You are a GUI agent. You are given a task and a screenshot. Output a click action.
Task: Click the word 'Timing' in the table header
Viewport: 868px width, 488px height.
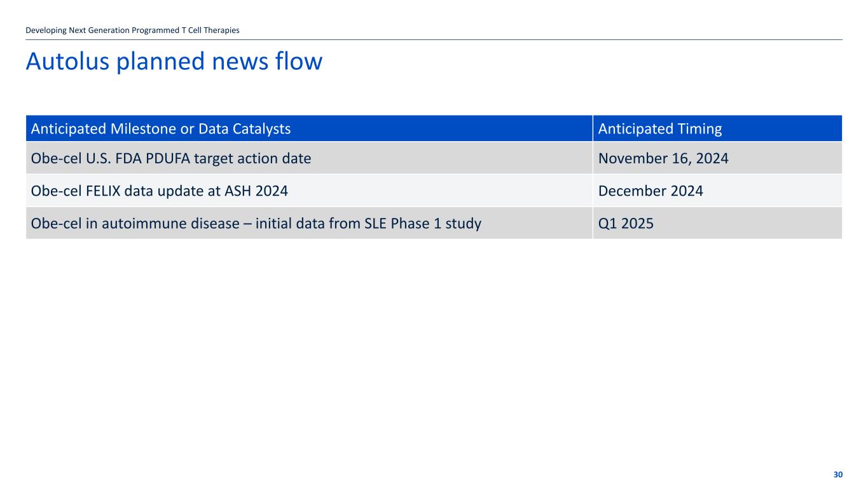(699, 129)
